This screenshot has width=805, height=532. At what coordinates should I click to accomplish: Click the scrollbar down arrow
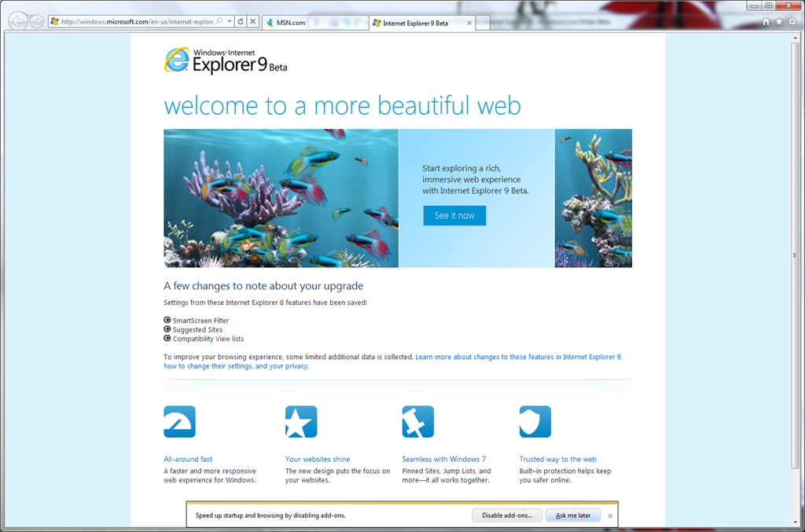click(x=796, y=523)
